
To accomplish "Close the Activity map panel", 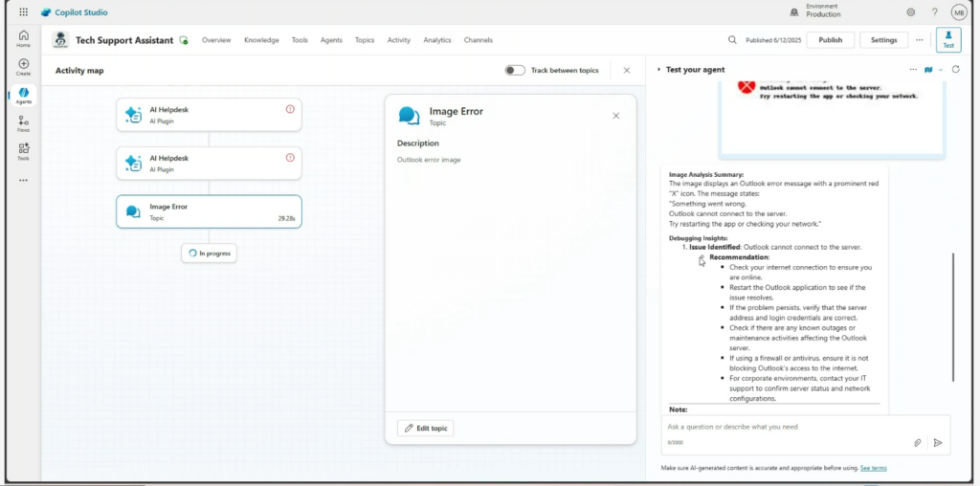I will point(626,71).
